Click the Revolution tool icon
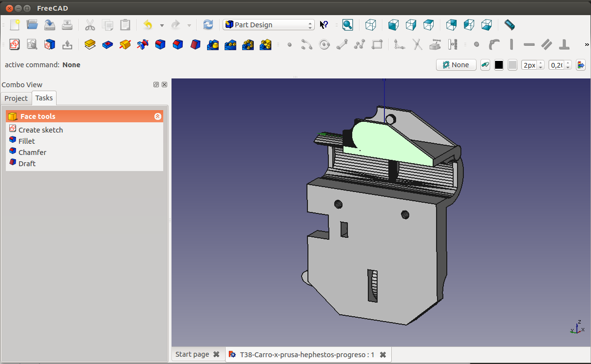Viewport: 591px width, 364px height. point(125,45)
